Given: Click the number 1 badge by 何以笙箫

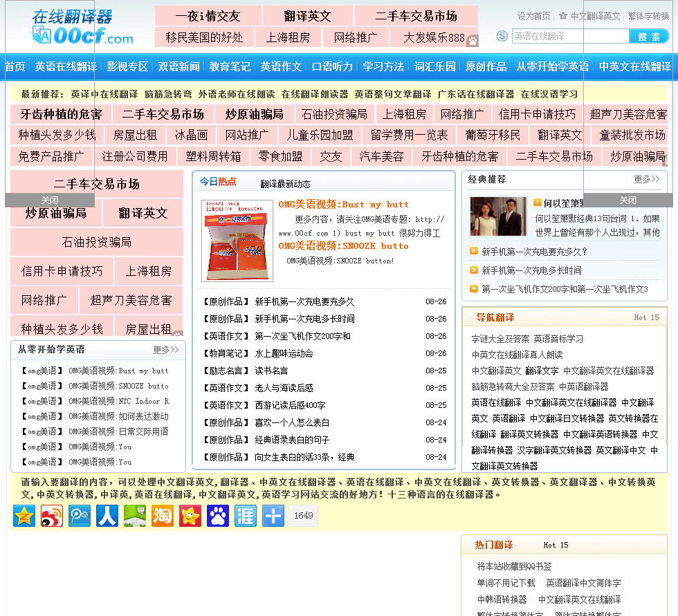Looking at the screenshot, I should pyautogui.click(x=537, y=202).
